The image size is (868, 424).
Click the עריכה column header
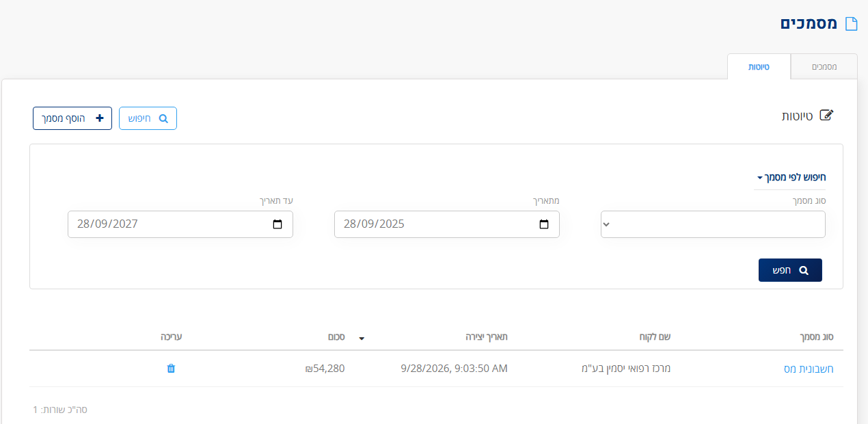tap(172, 337)
